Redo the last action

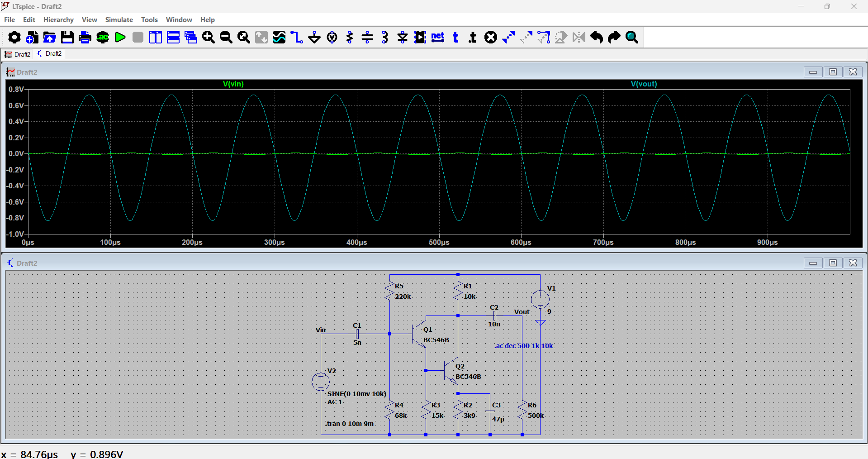point(614,37)
